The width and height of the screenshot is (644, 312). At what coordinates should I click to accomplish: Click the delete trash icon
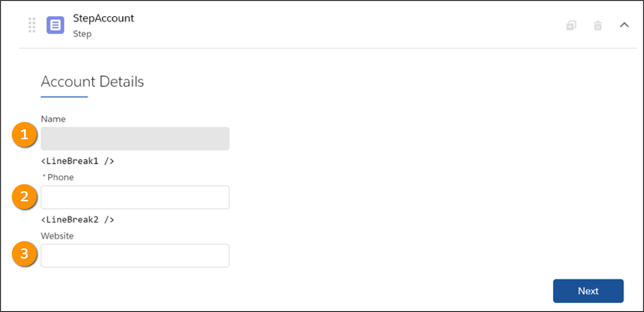click(x=598, y=25)
